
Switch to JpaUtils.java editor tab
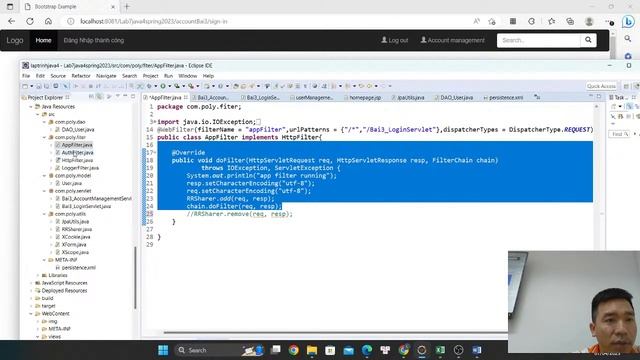point(408,98)
